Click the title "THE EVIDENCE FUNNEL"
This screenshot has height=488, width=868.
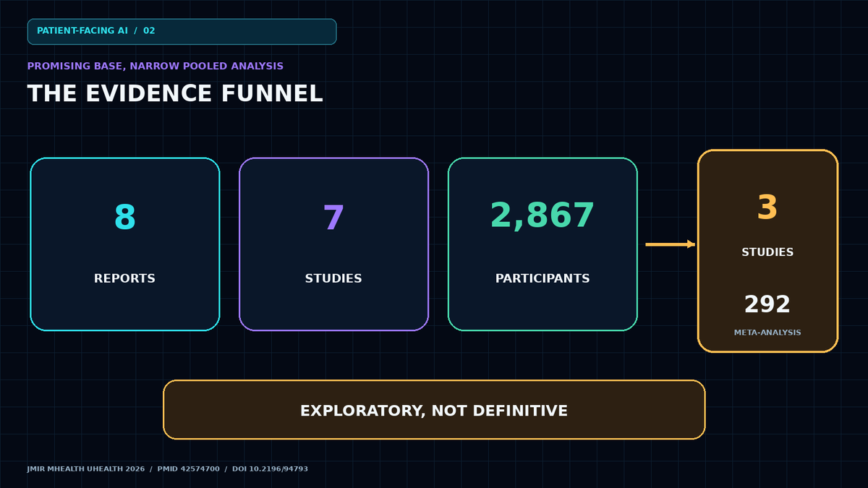point(175,94)
